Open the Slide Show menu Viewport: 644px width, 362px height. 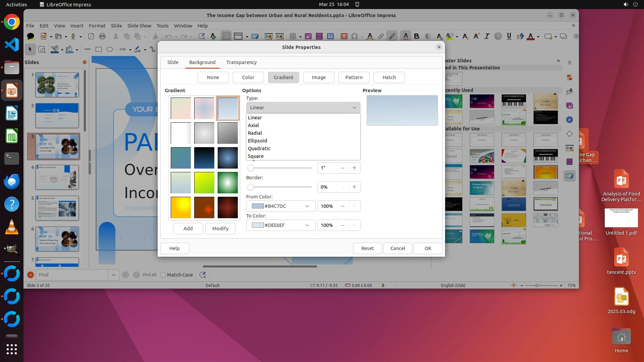pyautogui.click(x=139, y=26)
